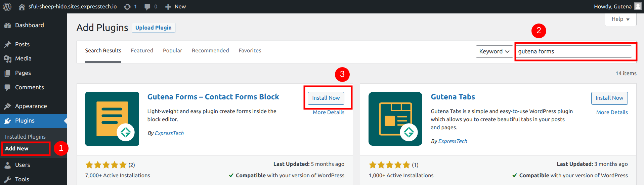The height and width of the screenshot is (185, 644).
Task: Switch to Featured tab
Action: tap(142, 51)
